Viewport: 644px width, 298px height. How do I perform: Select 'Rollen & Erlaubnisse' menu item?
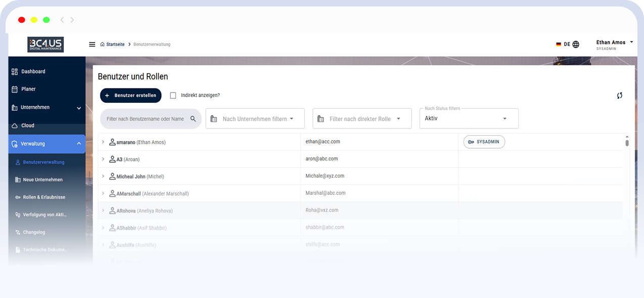[44, 197]
